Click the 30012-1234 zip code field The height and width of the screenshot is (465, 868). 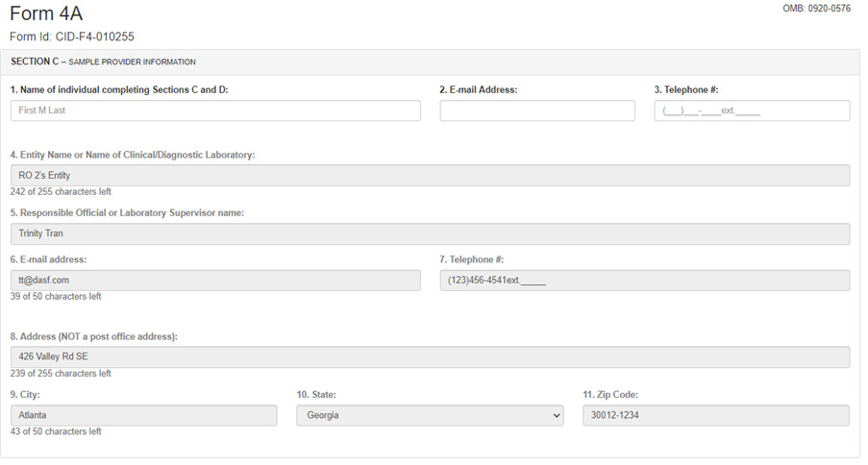[716, 416]
